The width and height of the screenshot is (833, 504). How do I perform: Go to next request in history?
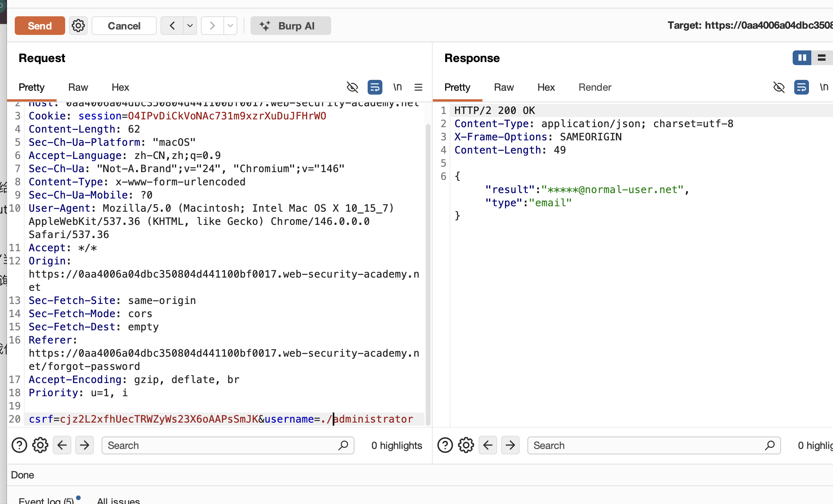(x=212, y=26)
